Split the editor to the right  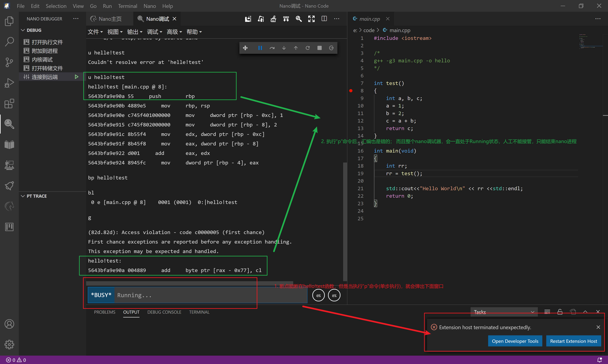click(324, 19)
